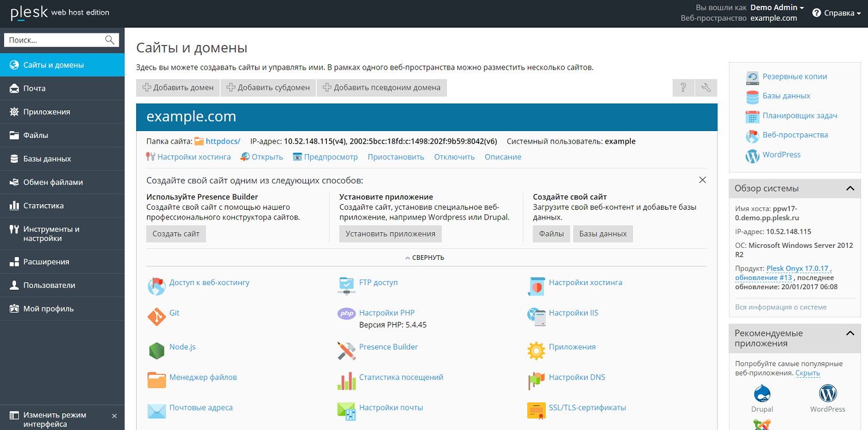Open Статистика in the sidebar
This screenshot has width=868, height=430.
click(x=62, y=206)
